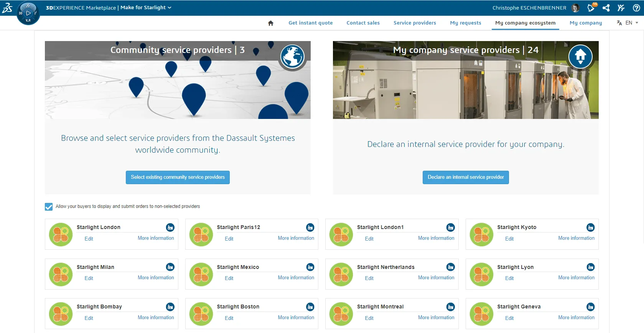Image resolution: width=644 pixels, height=333 pixels.
Task: Click factory icon on Starlight Milan card
Action: click(170, 267)
